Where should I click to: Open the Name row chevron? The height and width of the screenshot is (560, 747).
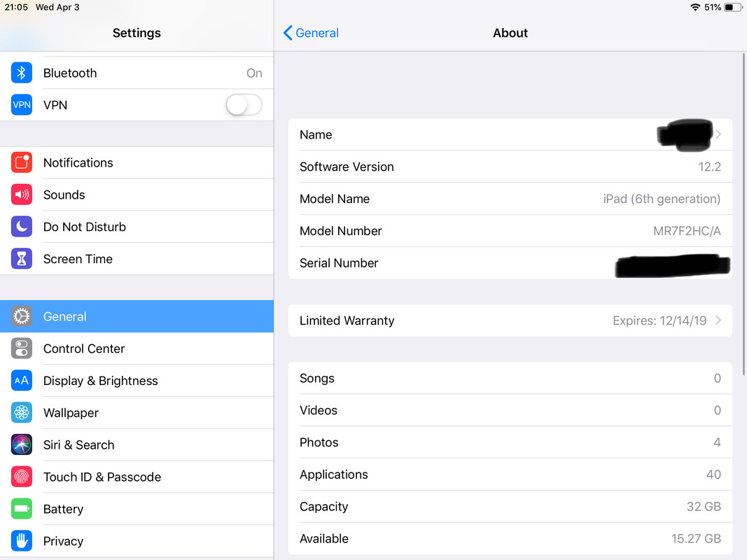coord(718,135)
